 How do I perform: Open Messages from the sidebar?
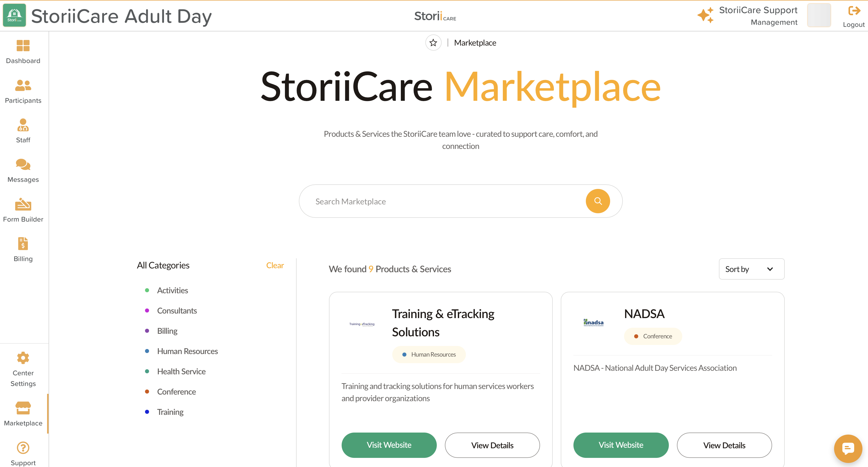[23, 165]
